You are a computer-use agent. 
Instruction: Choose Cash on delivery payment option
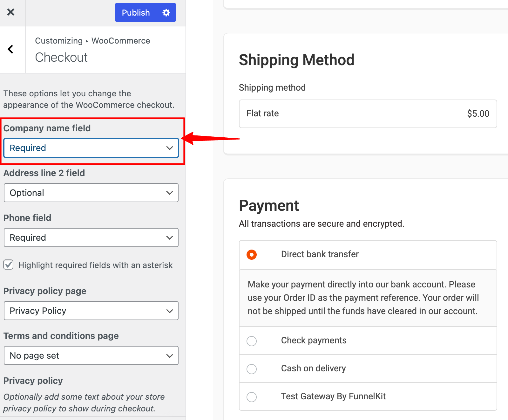tap(252, 369)
